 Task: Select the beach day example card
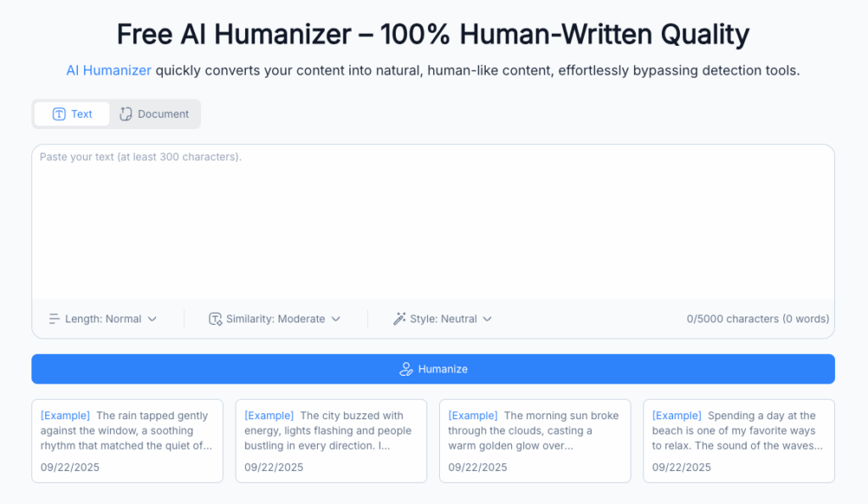[738, 440]
